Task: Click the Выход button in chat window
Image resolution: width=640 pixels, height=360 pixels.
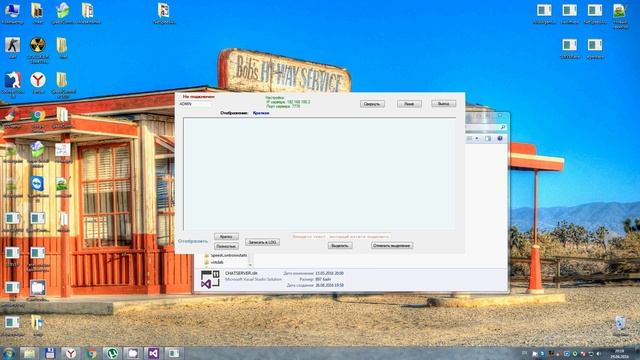Action: tap(444, 104)
